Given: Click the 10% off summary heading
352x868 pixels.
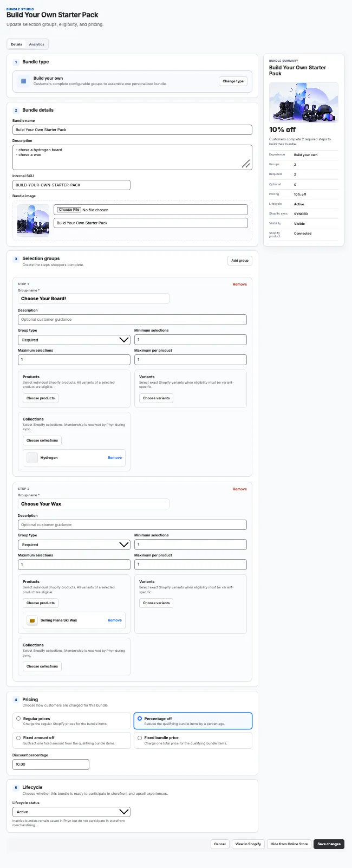Looking at the screenshot, I should coord(283,130).
